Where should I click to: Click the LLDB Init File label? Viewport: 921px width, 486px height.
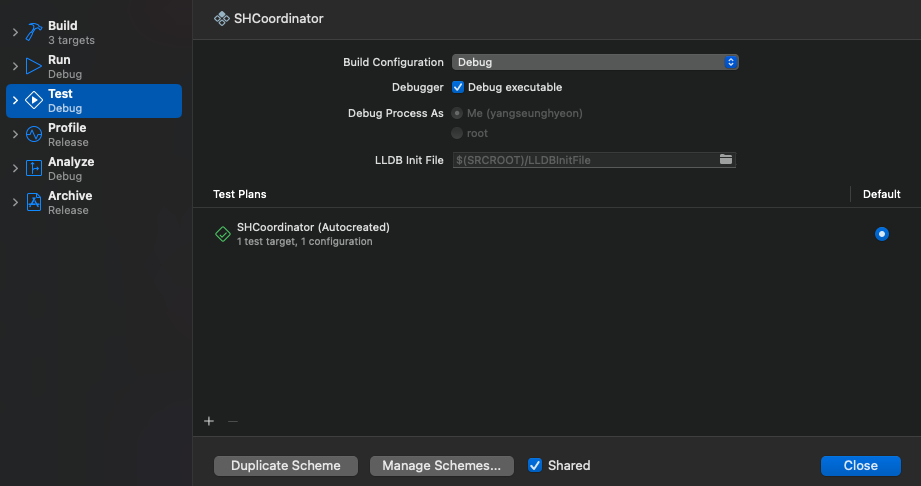click(409, 160)
